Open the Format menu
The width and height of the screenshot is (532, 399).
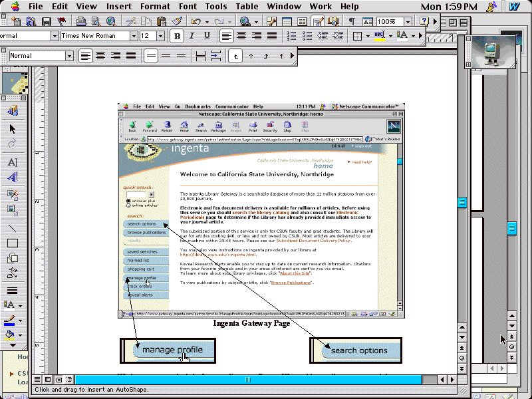coord(155,7)
